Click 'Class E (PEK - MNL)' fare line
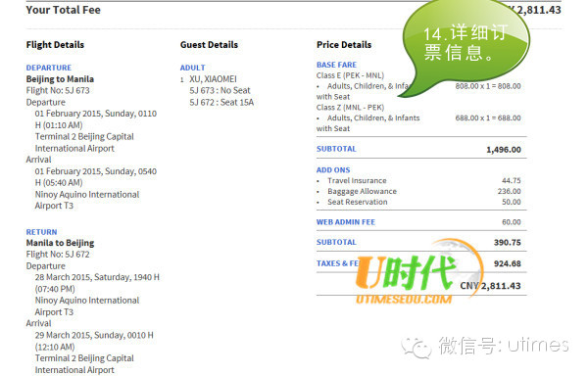 coord(350,75)
